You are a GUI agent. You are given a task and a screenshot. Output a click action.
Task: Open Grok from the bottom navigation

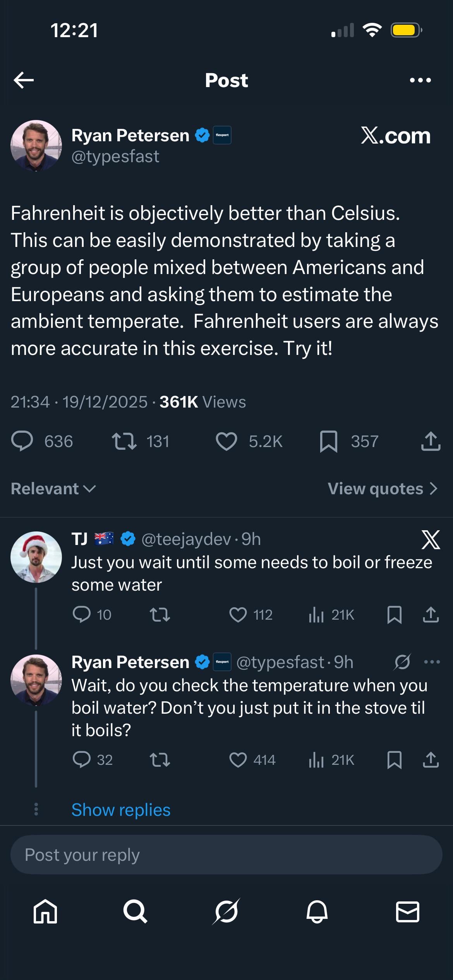[226, 911]
